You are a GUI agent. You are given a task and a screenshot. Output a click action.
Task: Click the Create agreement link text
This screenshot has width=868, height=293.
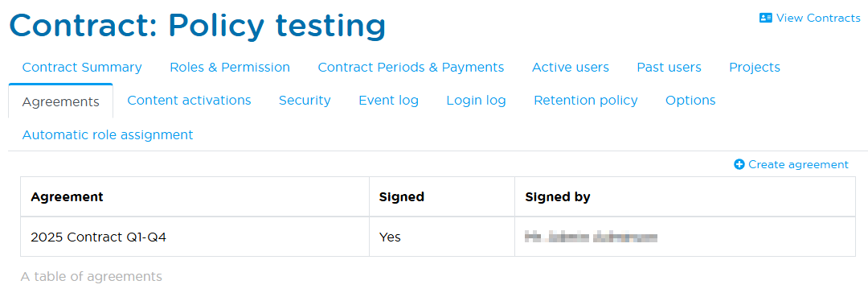point(798,164)
